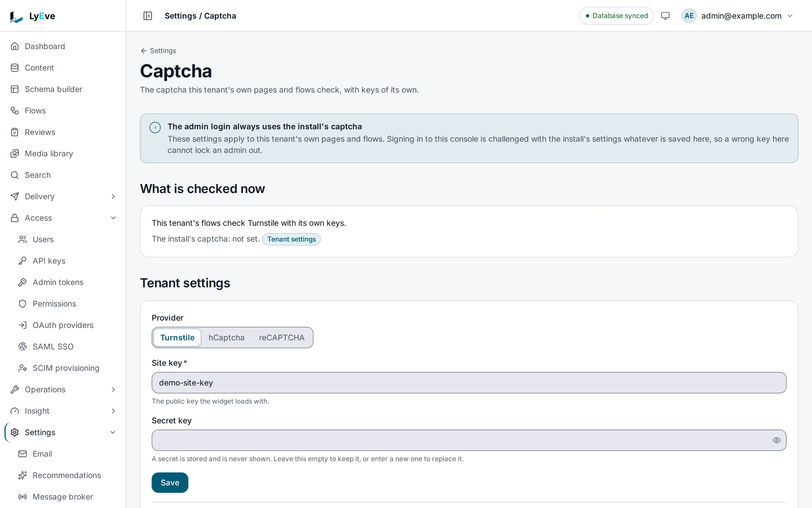Click the AE avatar badge
812x508 pixels.
click(689, 16)
